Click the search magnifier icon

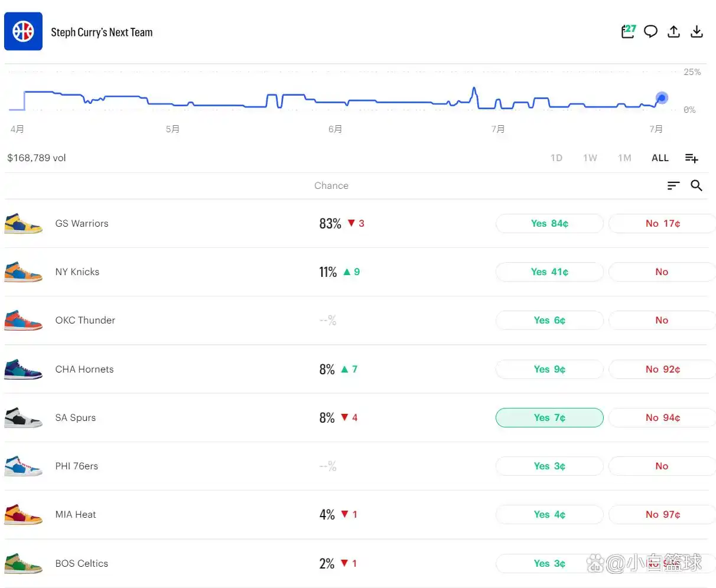697,185
